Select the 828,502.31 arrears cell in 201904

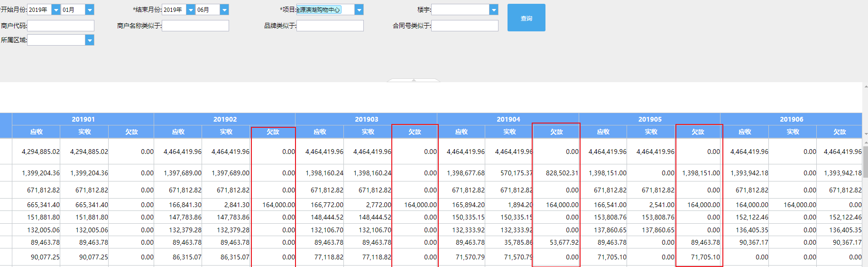pyautogui.click(x=562, y=173)
